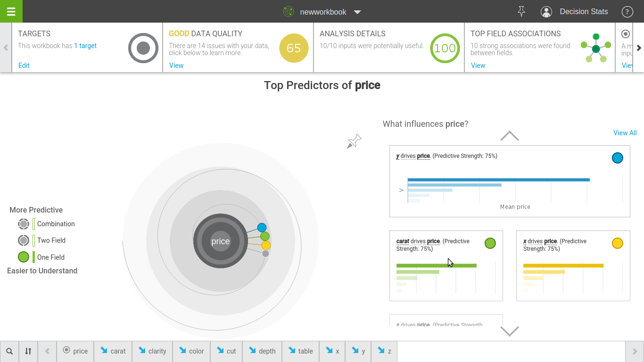Select the carat field tab
Viewport: 644px width, 362px height.
[x=113, y=351]
